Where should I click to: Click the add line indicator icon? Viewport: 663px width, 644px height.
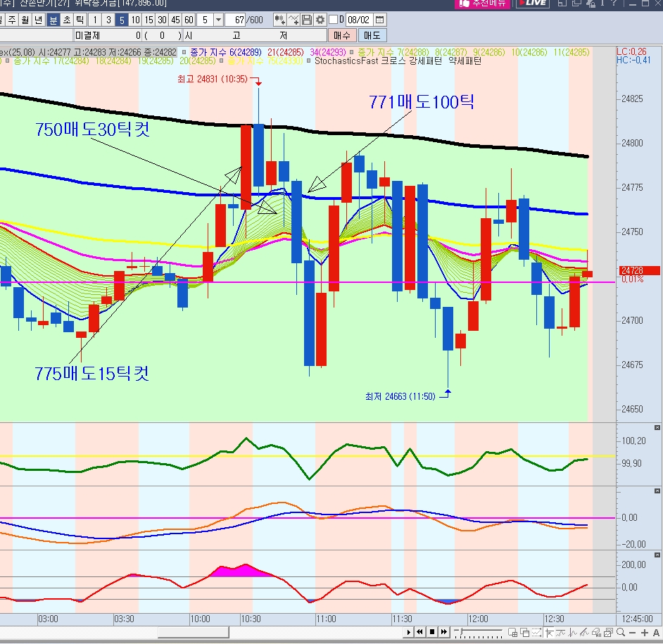pos(293,20)
